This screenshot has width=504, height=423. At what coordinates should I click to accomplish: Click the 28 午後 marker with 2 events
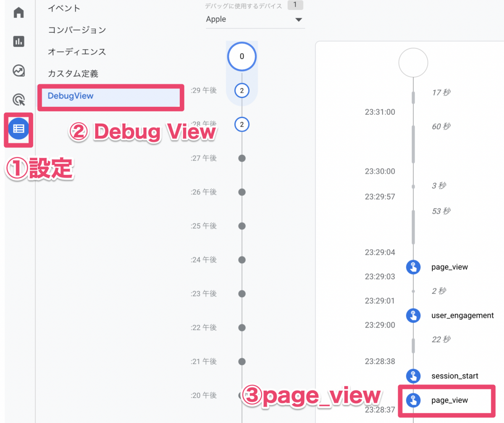[242, 124]
